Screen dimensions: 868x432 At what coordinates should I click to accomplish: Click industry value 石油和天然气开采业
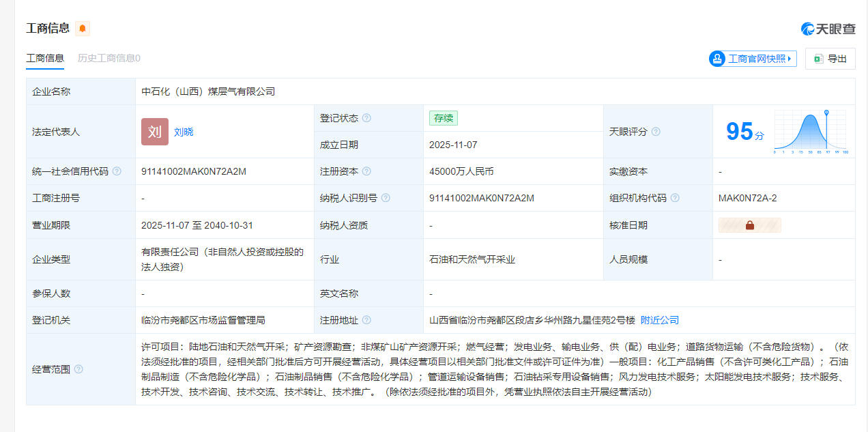(472, 259)
